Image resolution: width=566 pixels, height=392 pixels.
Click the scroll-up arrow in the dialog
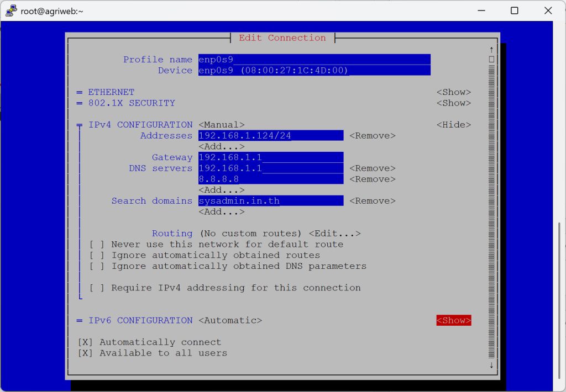tap(491, 49)
